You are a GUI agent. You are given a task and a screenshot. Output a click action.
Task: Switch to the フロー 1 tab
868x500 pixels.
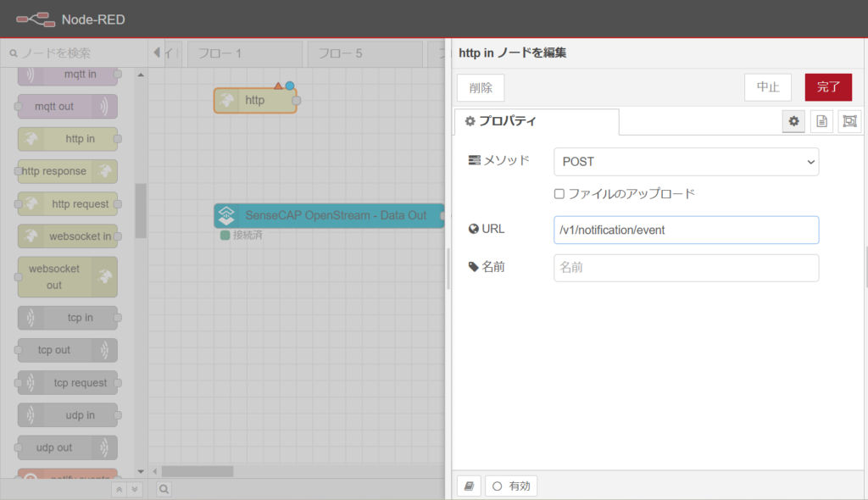tap(245, 53)
